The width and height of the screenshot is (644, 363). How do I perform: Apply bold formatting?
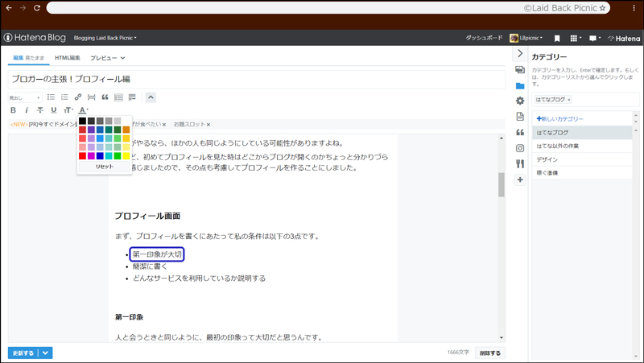pyautogui.click(x=13, y=110)
